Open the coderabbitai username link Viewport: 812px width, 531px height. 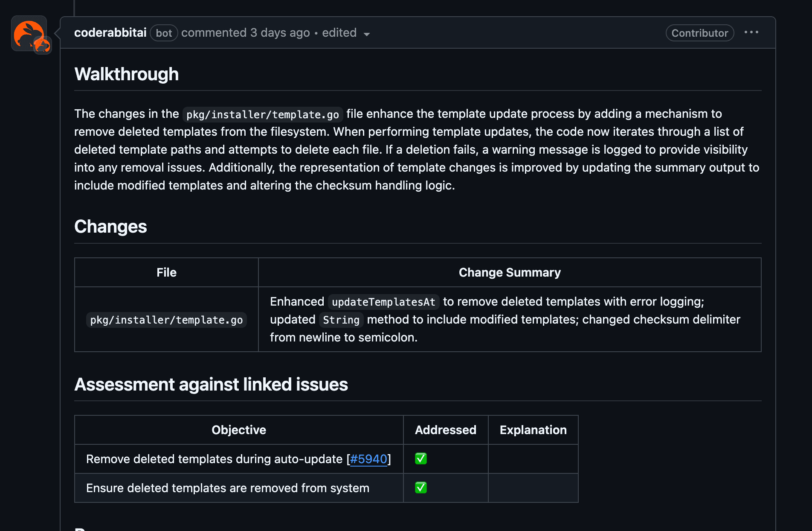coord(110,33)
